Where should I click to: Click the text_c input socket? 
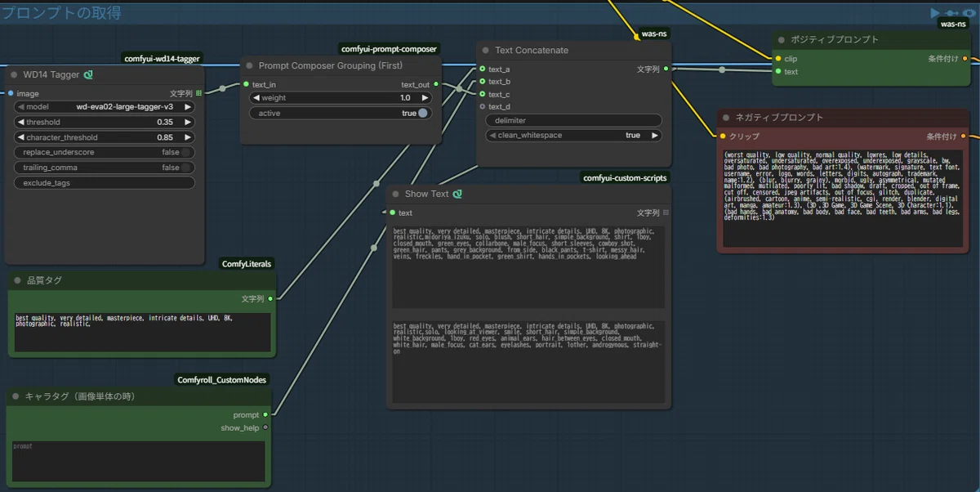(482, 94)
